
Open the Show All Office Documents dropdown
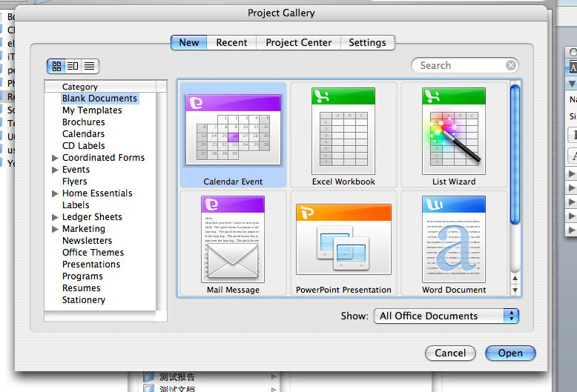click(446, 316)
